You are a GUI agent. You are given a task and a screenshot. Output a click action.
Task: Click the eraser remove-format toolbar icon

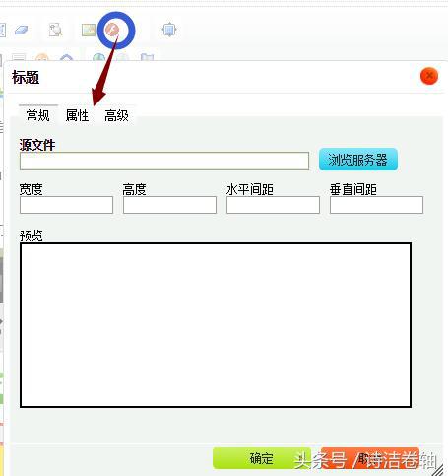coord(22,30)
